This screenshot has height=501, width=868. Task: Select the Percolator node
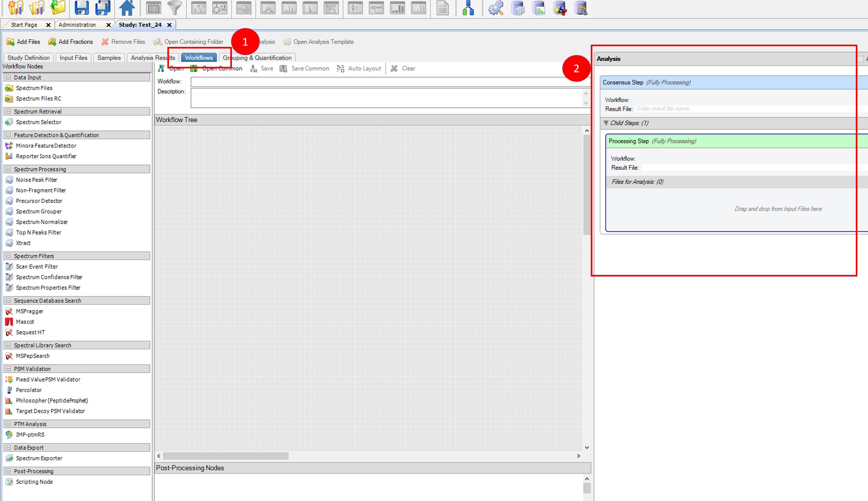pyautogui.click(x=29, y=390)
